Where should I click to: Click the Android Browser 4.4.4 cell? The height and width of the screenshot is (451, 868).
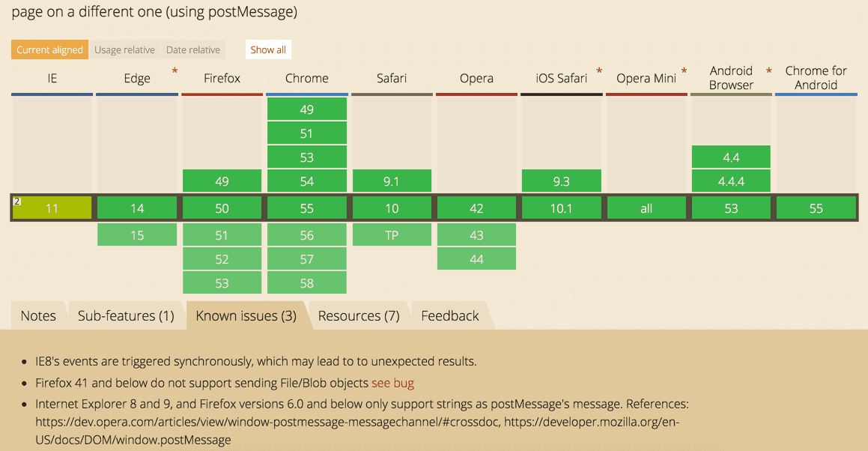point(731,181)
